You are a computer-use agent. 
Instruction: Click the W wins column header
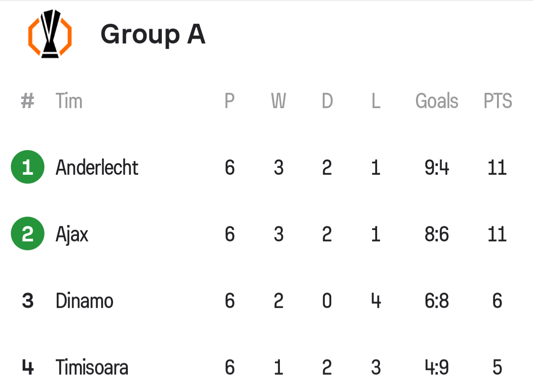278,101
